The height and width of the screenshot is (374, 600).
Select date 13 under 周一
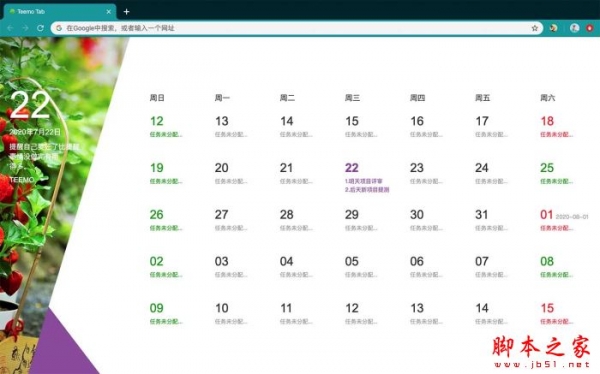(222, 121)
